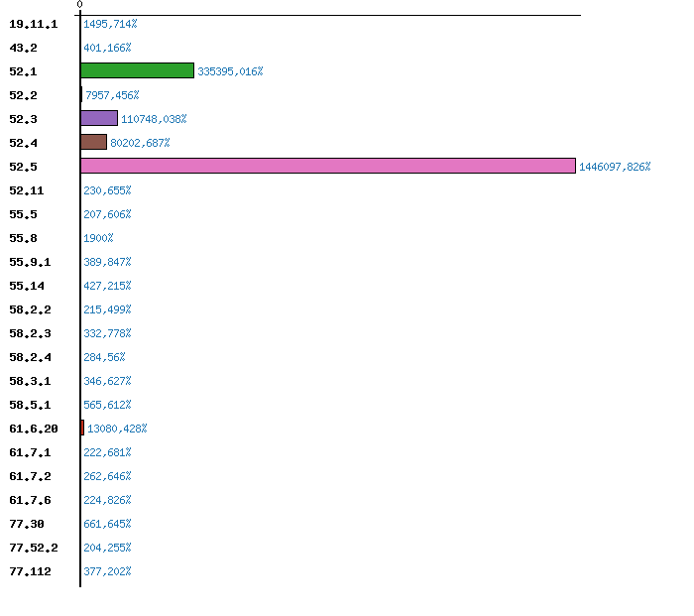Viewport: 694px width, 616px height.
Task: Click the row label 55.9.1
Action: tap(30, 262)
